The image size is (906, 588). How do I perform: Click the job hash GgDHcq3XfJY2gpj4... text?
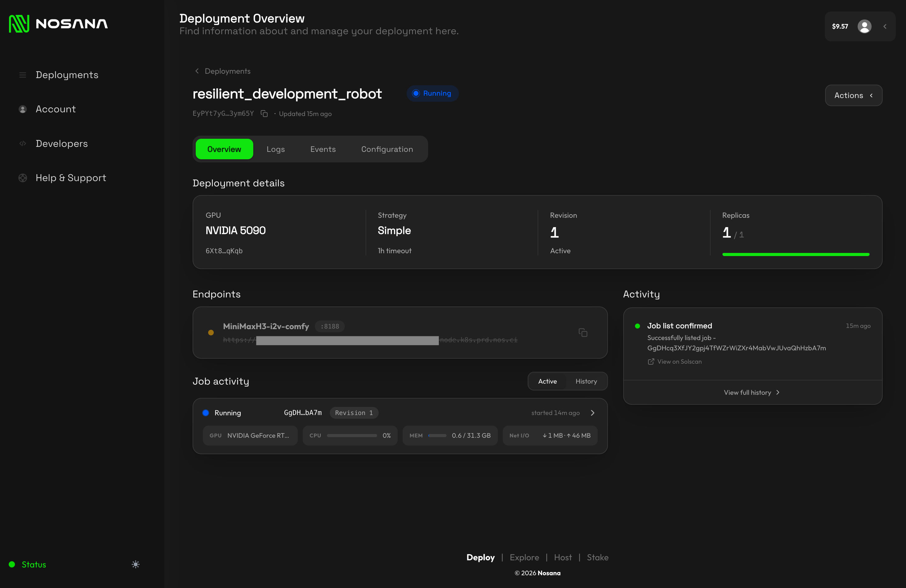point(736,348)
